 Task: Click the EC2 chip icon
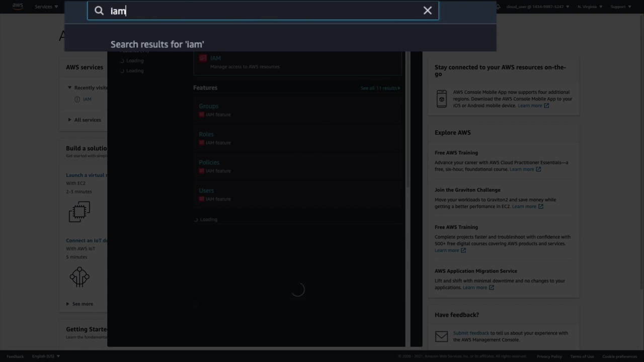79,212
